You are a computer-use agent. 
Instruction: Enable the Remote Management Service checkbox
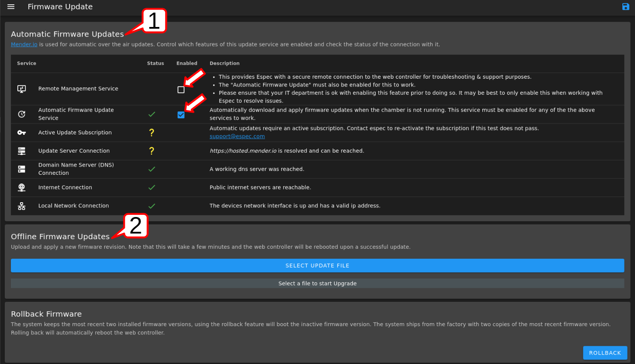[181, 90]
